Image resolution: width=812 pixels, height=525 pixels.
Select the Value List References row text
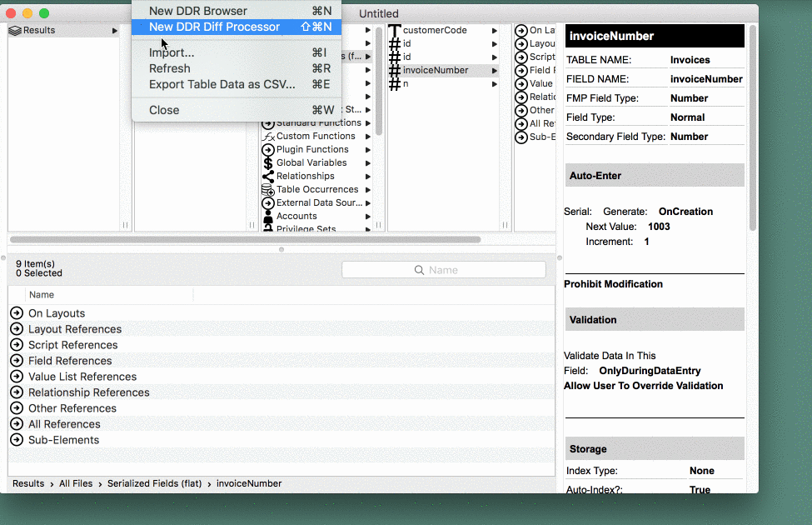(x=82, y=377)
